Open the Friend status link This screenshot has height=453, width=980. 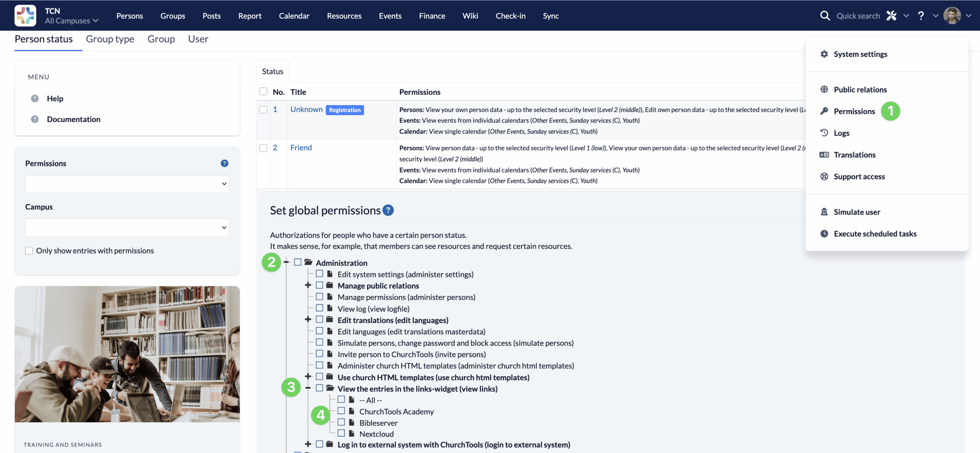pos(301,148)
